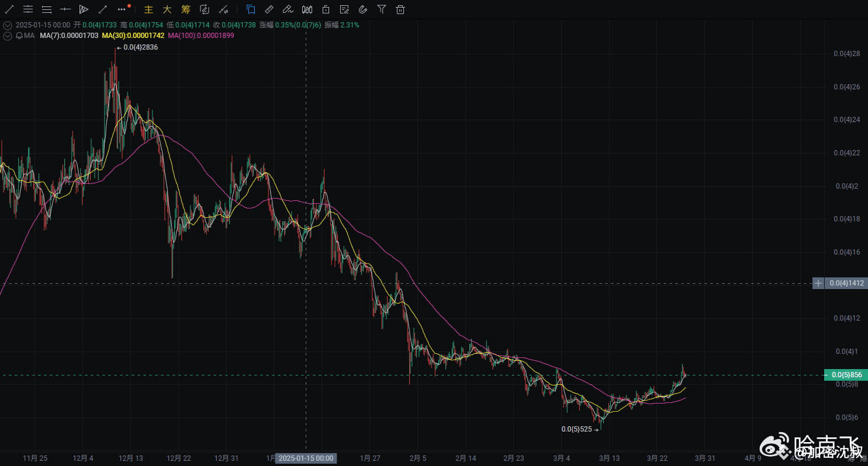The image size is (868, 466).
Task: Select the triangle pattern tool
Action: (84, 9)
